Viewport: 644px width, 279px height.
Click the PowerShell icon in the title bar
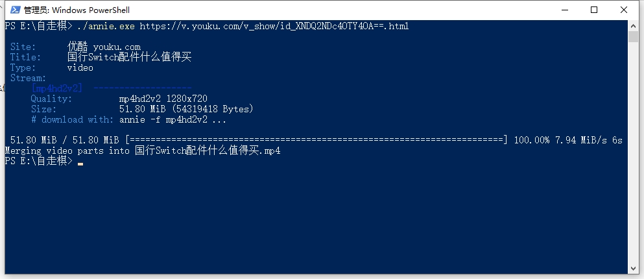(12, 10)
